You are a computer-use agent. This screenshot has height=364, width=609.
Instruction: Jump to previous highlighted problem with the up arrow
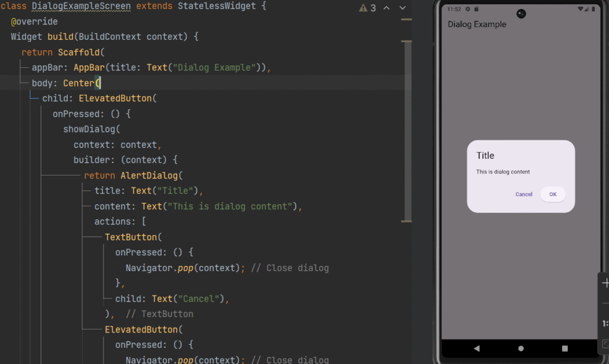pyautogui.click(x=387, y=8)
